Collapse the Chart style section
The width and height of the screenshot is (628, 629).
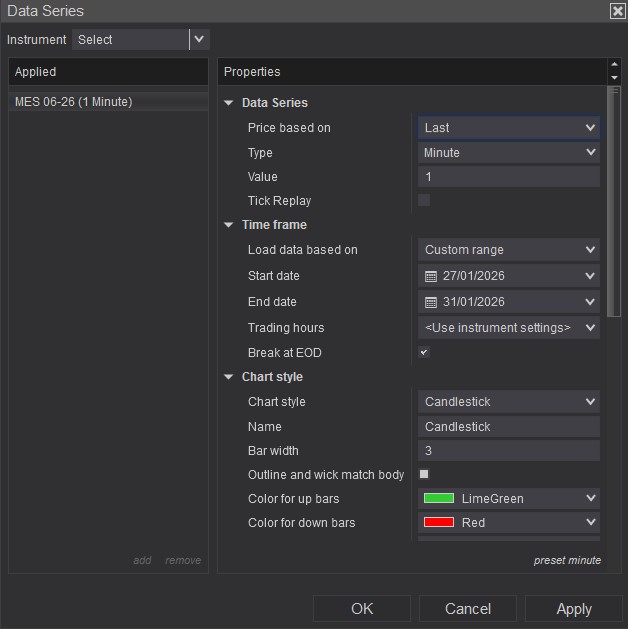[229, 377]
